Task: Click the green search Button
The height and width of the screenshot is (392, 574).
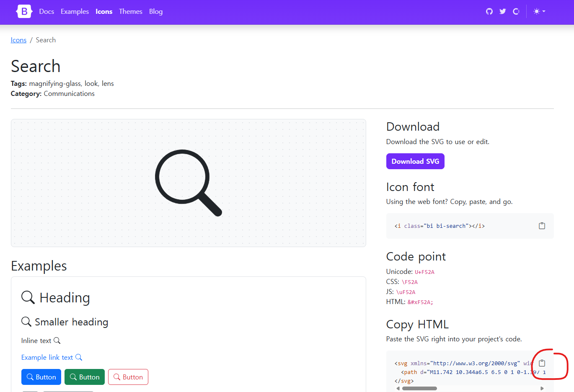Action: point(85,377)
